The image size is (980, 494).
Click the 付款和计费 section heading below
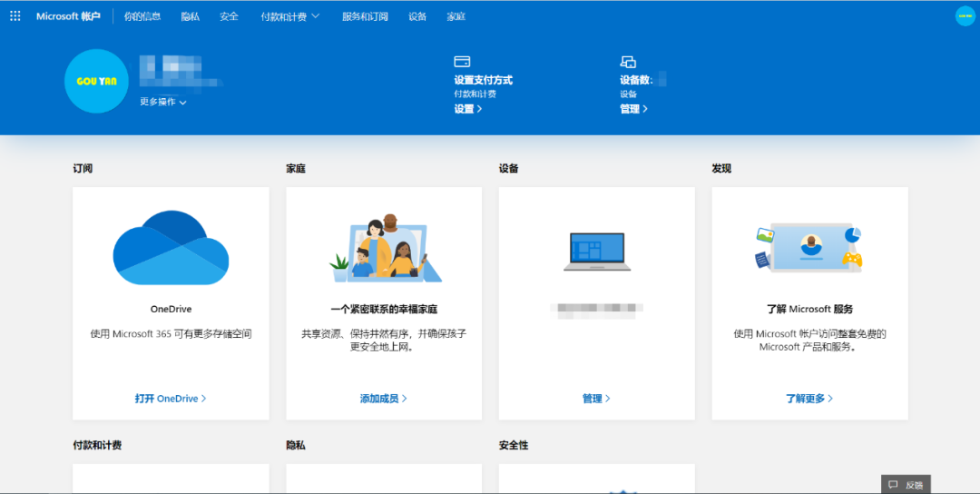[x=97, y=445]
